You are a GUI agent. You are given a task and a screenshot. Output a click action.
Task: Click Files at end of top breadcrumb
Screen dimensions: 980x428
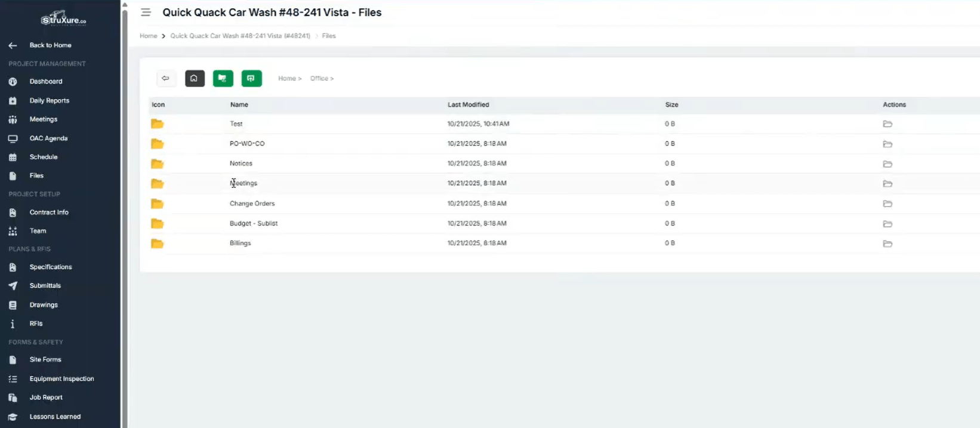(x=329, y=36)
